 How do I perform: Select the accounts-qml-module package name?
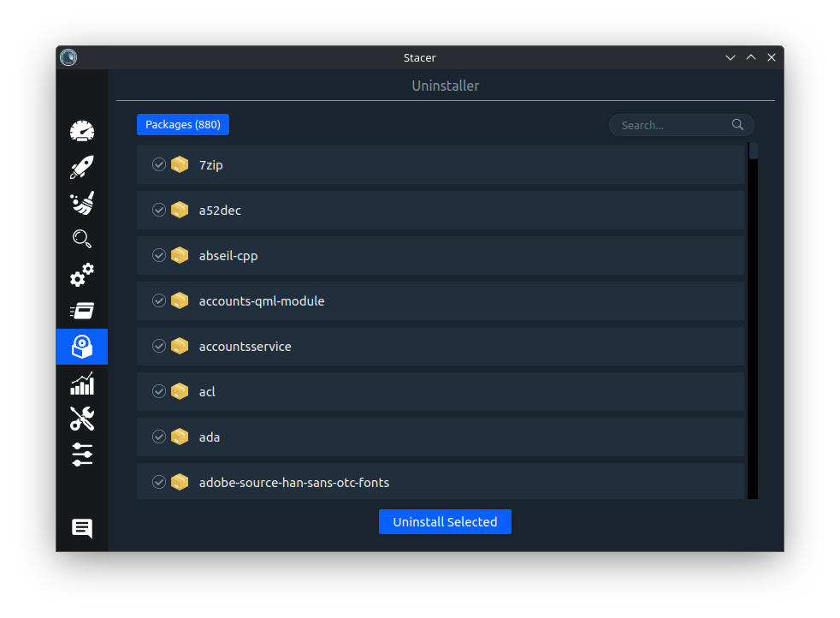(x=262, y=301)
